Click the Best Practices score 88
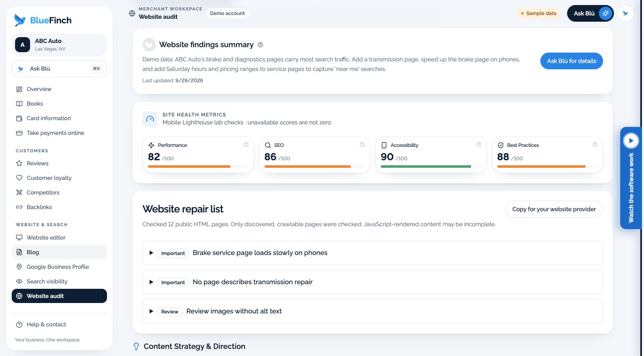This screenshot has width=644, height=356. point(503,157)
